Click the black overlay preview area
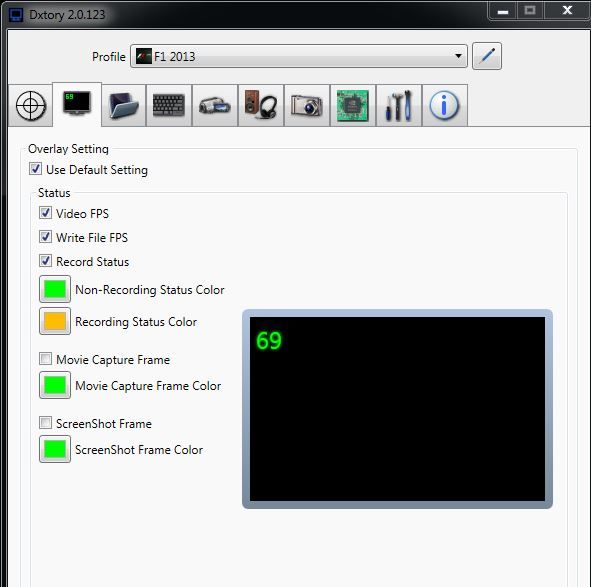The height and width of the screenshot is (587, 591). click(x=397, y=409)
